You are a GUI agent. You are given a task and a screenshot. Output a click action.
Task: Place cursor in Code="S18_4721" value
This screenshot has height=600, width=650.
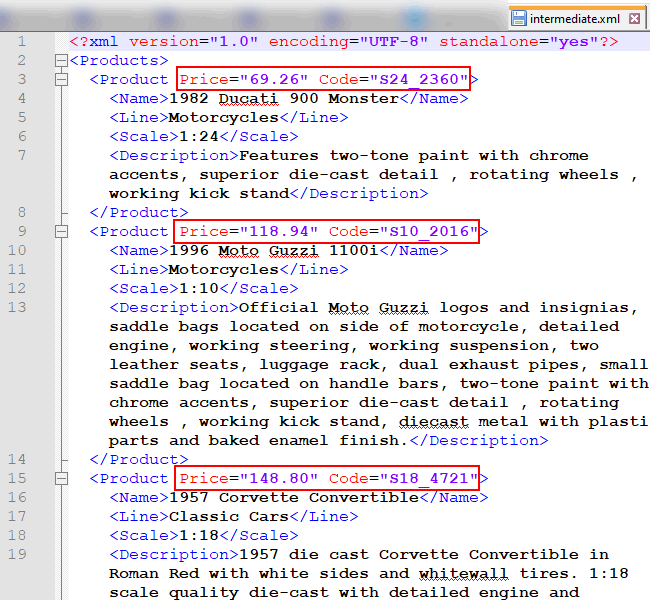tap(424, 479)
